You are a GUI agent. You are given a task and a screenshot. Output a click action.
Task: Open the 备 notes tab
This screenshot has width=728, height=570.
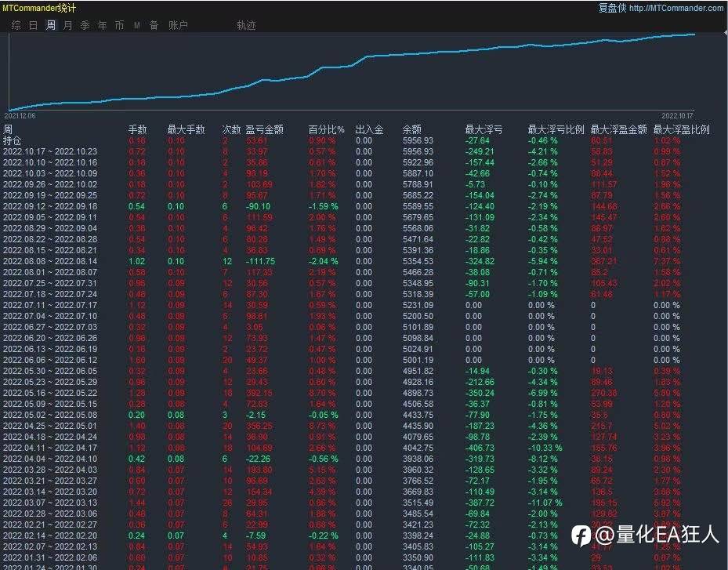click(154, 25)
